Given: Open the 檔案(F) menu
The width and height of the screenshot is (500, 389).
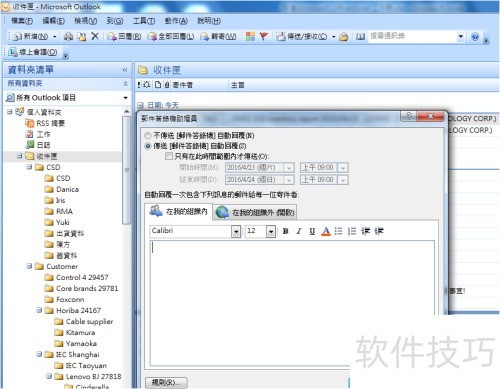Looking at the screenshot, I should 22,21.
